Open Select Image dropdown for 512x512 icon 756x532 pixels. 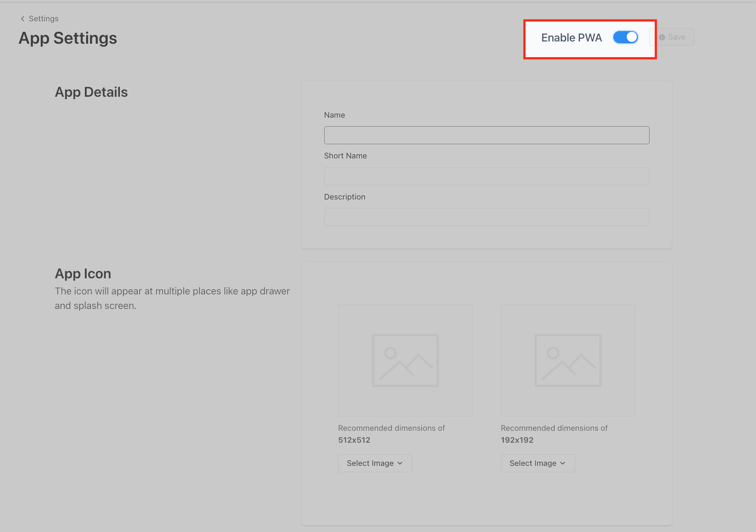(x=375, y=463)
